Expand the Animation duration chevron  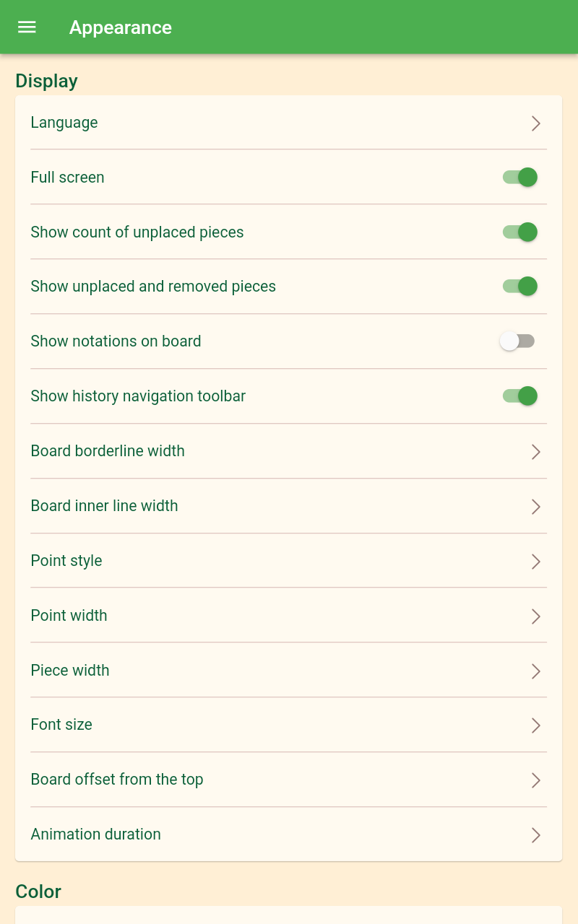[x=535, y=835]
